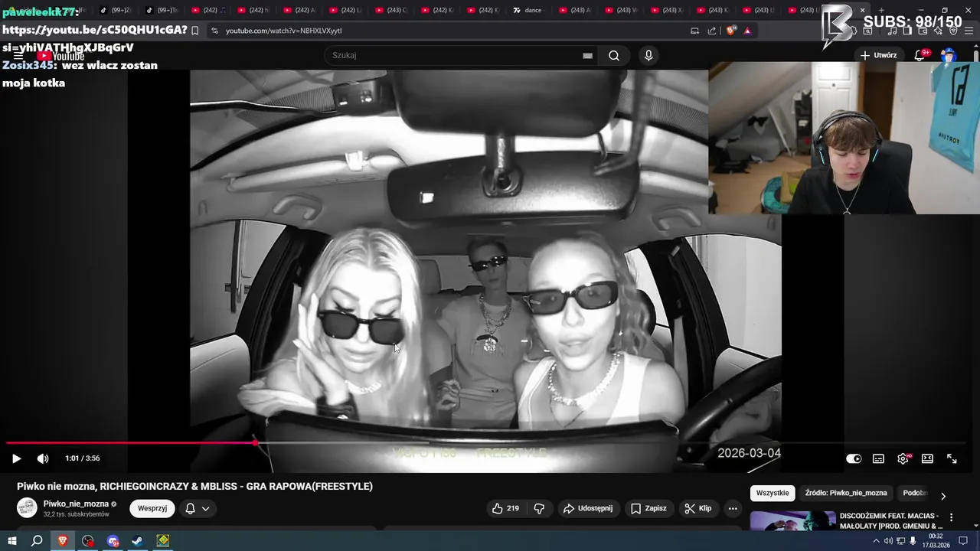Toggle subtitles in the player

coord(878,458)
